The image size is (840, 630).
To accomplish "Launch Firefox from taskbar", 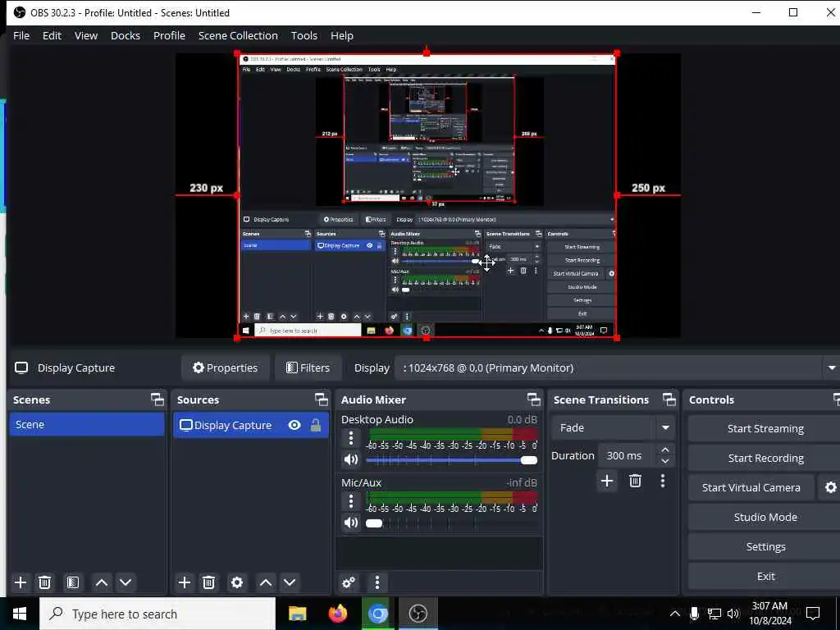I will [x=337, y=614].
